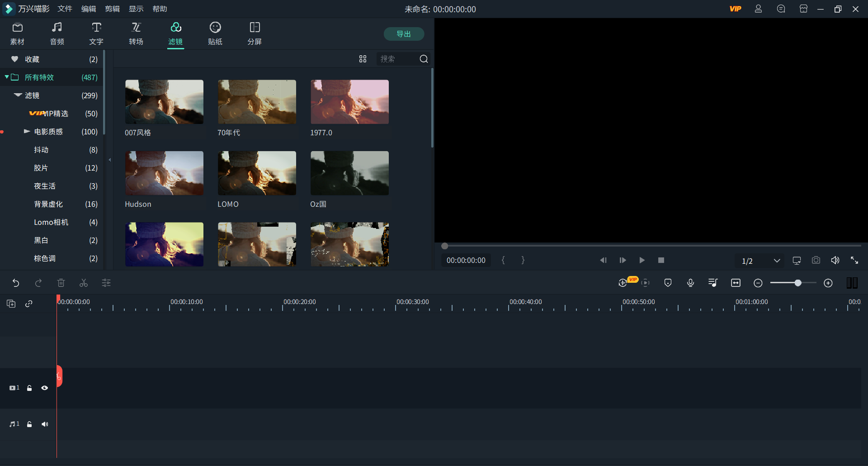Select the LOMO filter thumbnail
Screen dimensions: 868x466
(257, 173)
